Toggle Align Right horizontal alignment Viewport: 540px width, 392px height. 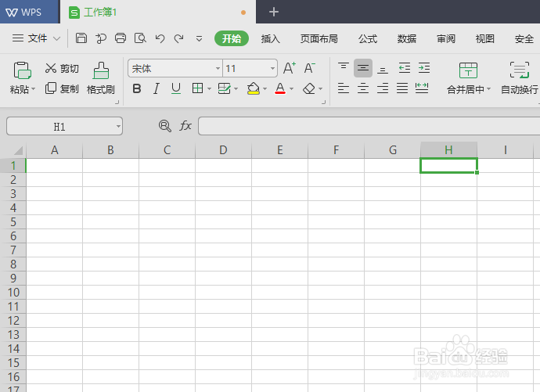[383, 88]
